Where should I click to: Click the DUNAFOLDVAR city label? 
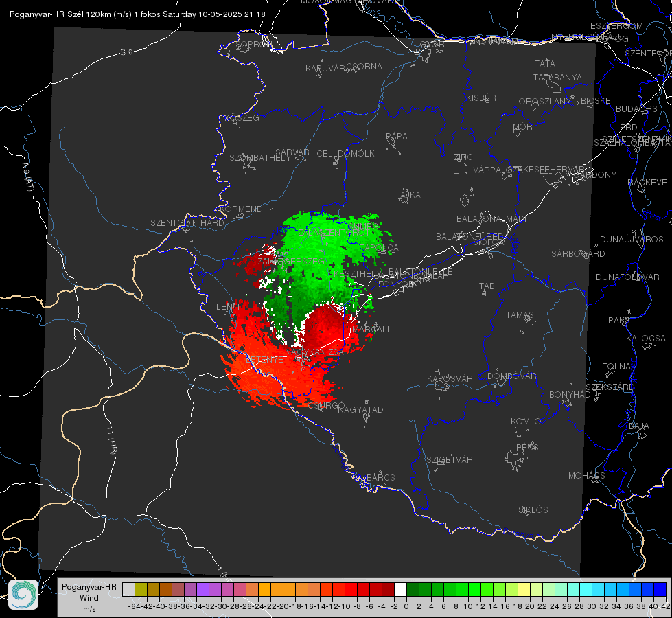(x=627, y=277)
